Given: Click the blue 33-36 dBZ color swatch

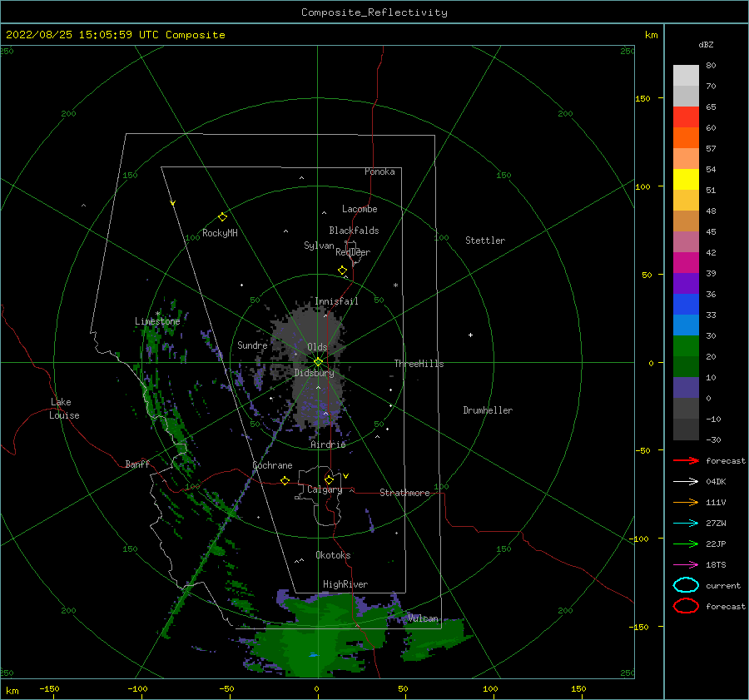Looking at the screenshot, I should pyautogui.click(x=686, y=305).
